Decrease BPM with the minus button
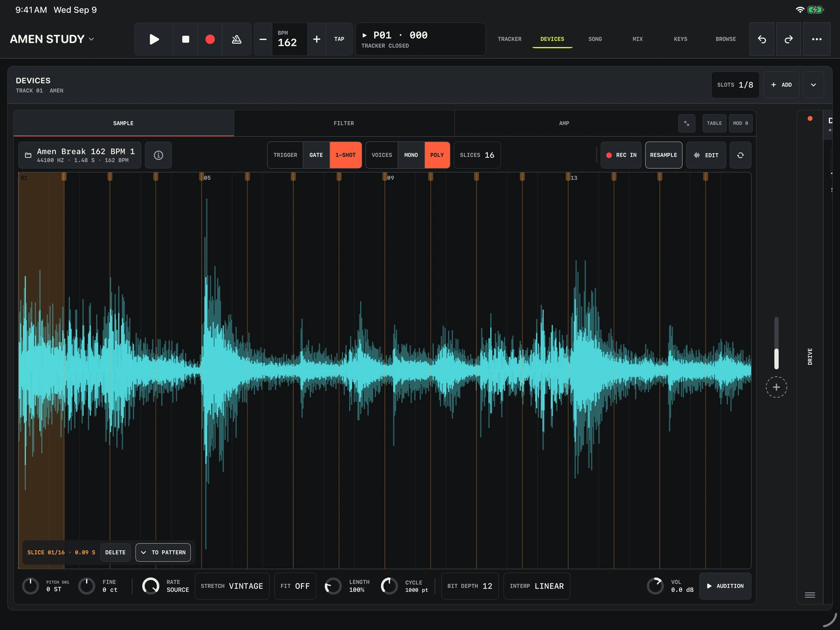Screen dimensions: 840x630 263,39
